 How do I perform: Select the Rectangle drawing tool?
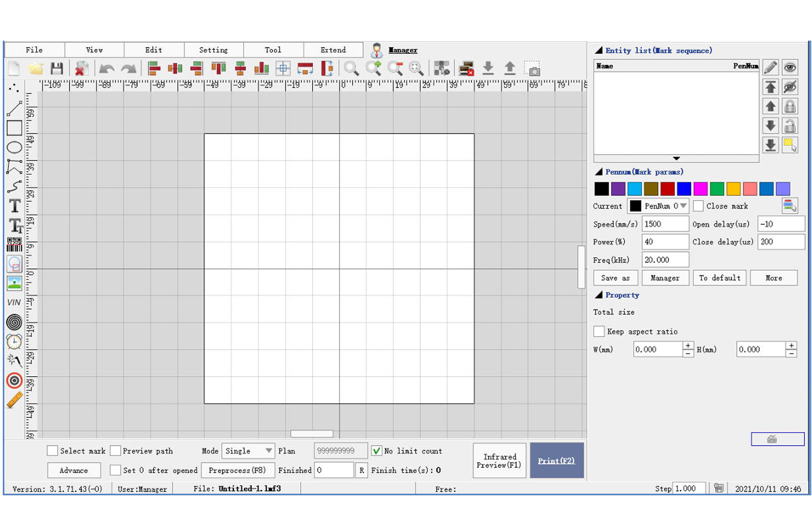[14, 128]
